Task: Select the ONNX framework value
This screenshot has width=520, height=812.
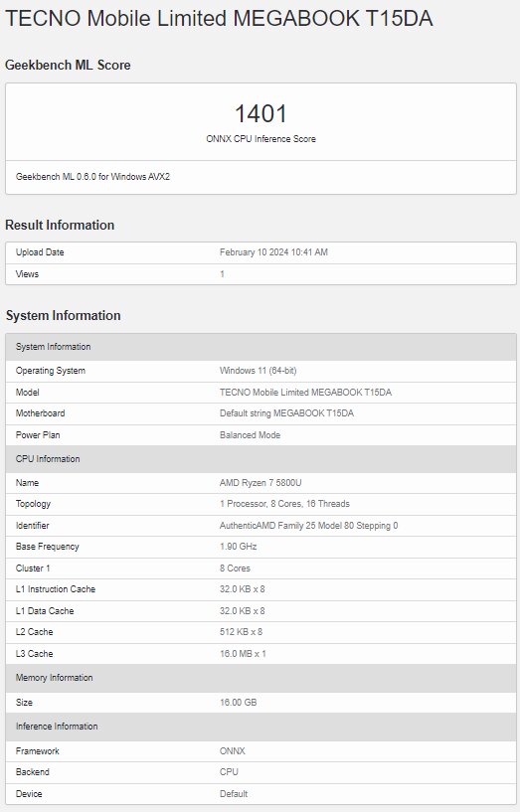Action: [x=232, y=751]
